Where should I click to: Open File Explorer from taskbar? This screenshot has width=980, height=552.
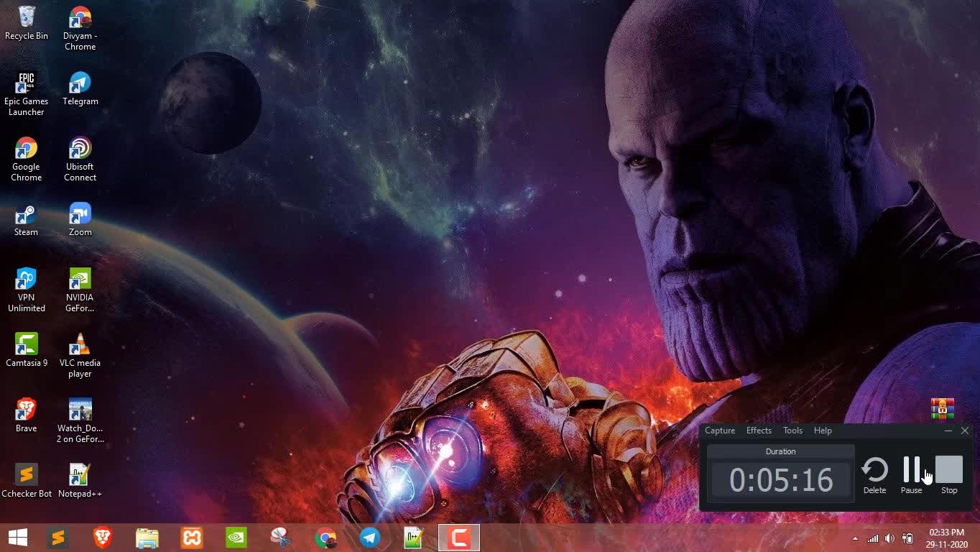147,538
